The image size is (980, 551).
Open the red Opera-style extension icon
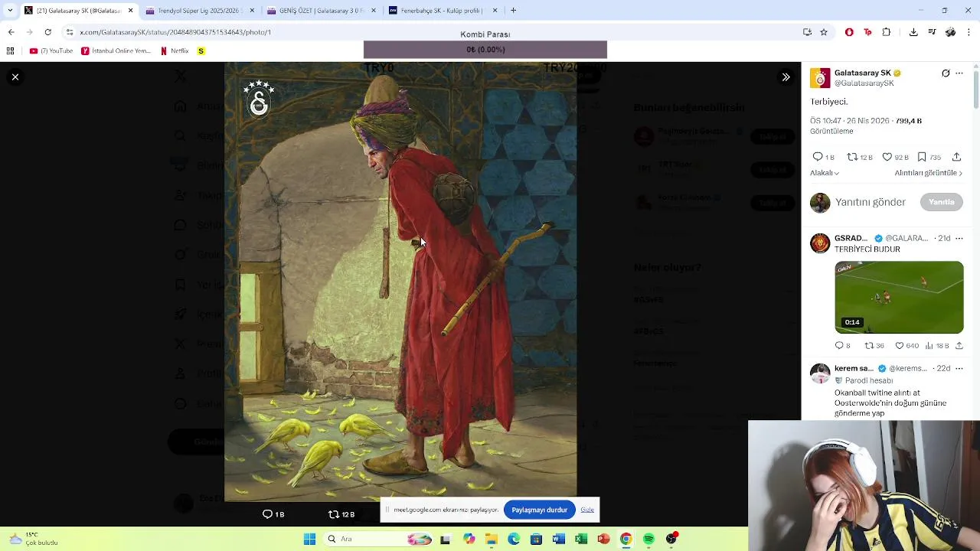tap(849, 32)
